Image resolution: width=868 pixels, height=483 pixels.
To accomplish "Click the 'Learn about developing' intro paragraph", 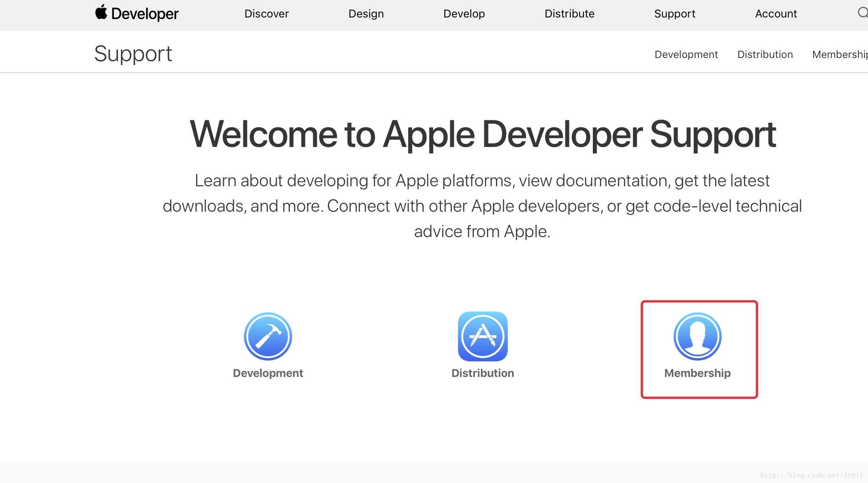I will pyautogui.click(x=482, y=206).
